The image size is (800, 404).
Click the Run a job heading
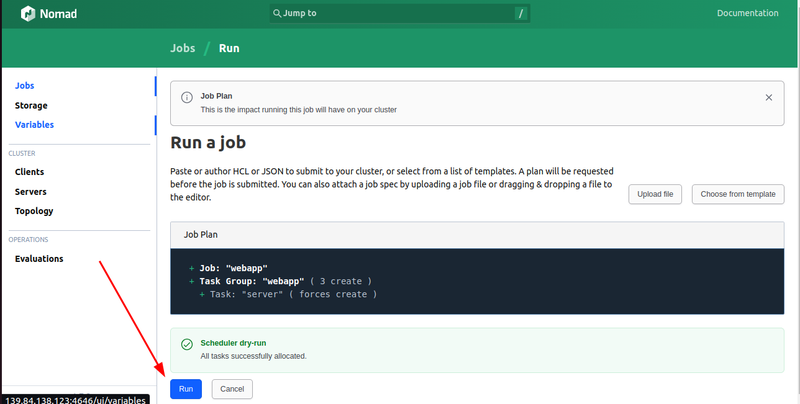(208, 142)
